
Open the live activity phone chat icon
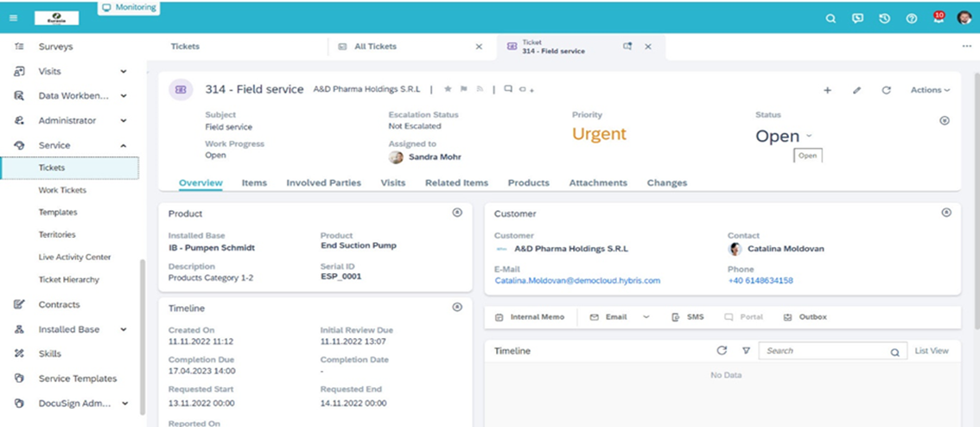point(857,18)
